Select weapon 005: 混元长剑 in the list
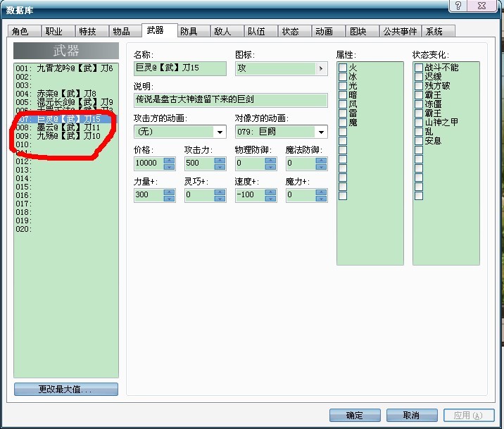This screenshot has height=429, width=504. pyautogui.click(x=66, y=102)
